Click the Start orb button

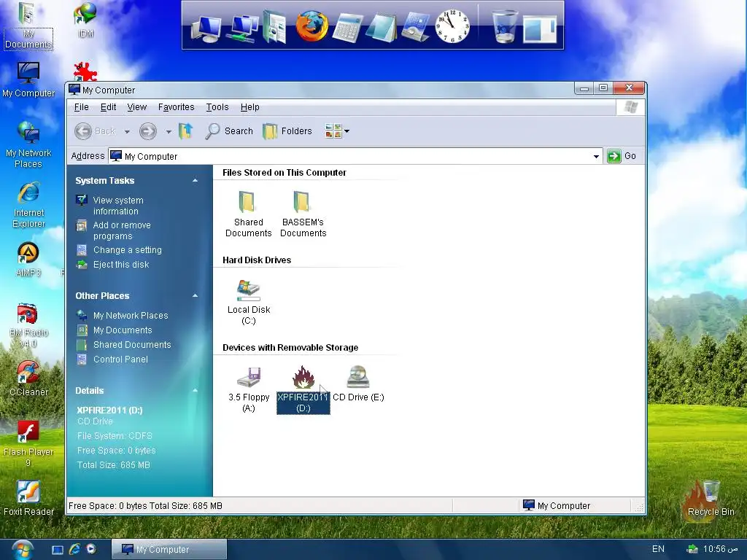click(23, 550)
